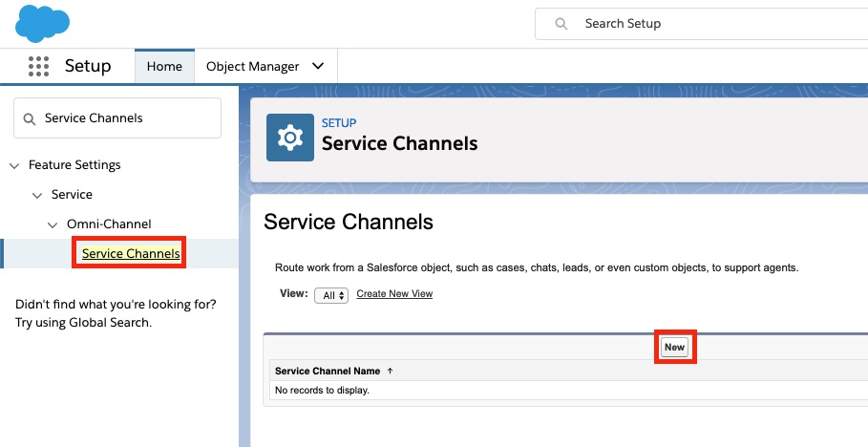Collapse the Feature Settings section

pos(15,165)
